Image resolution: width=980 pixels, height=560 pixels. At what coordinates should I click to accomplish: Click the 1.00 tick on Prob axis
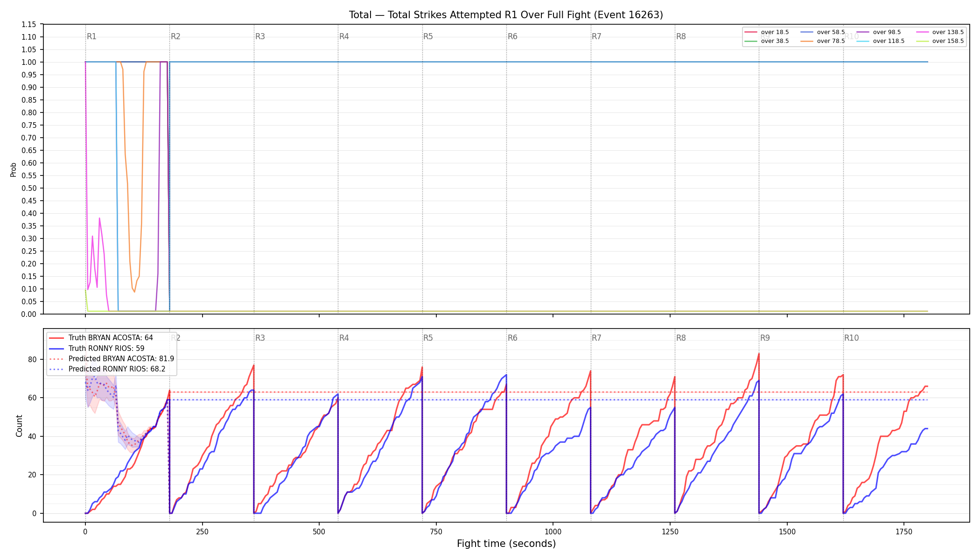tap(29, 62)
